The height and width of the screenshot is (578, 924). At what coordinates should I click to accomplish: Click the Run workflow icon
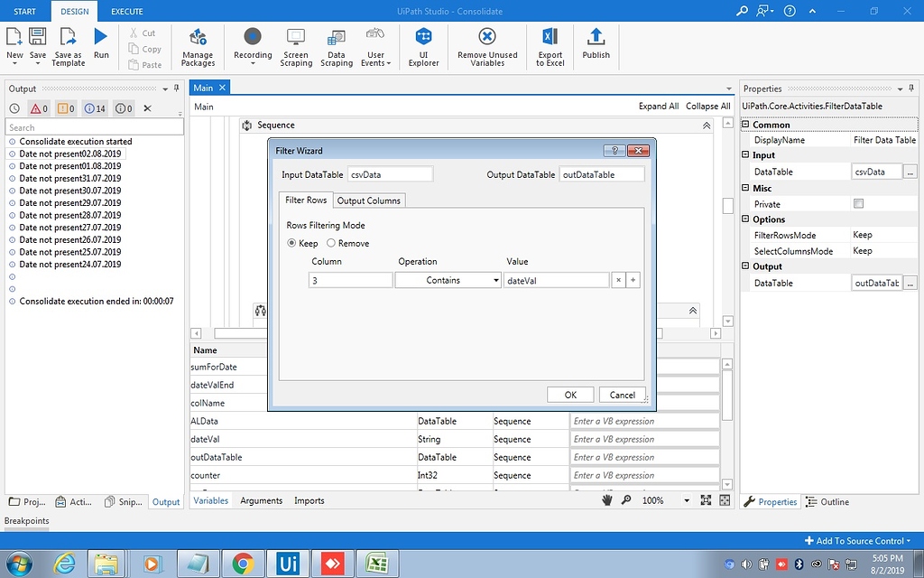pyautogui.click(x=100, y=38)
